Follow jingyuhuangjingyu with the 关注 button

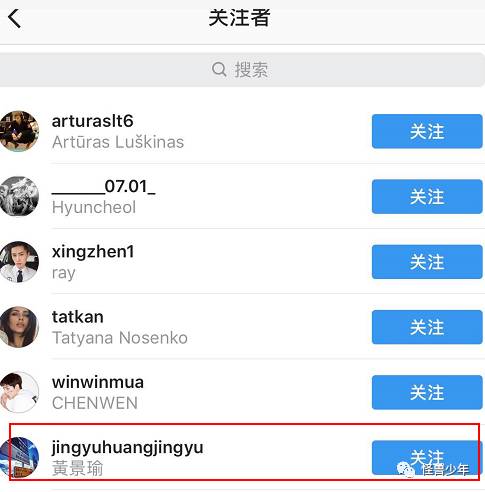point(427,458)
